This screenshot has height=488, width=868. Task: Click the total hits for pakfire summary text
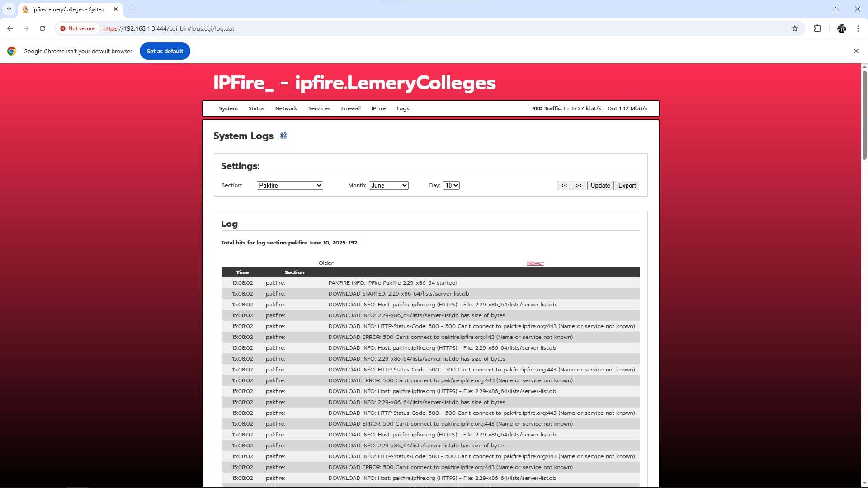289,243
